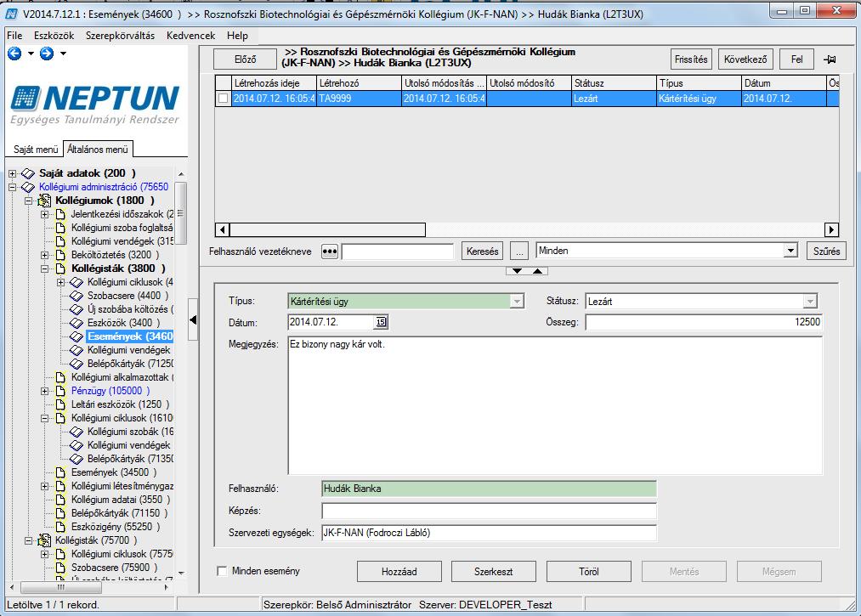Open the Kedvencek menu
The image size is (861, 616).
click(x=190, y=36)
